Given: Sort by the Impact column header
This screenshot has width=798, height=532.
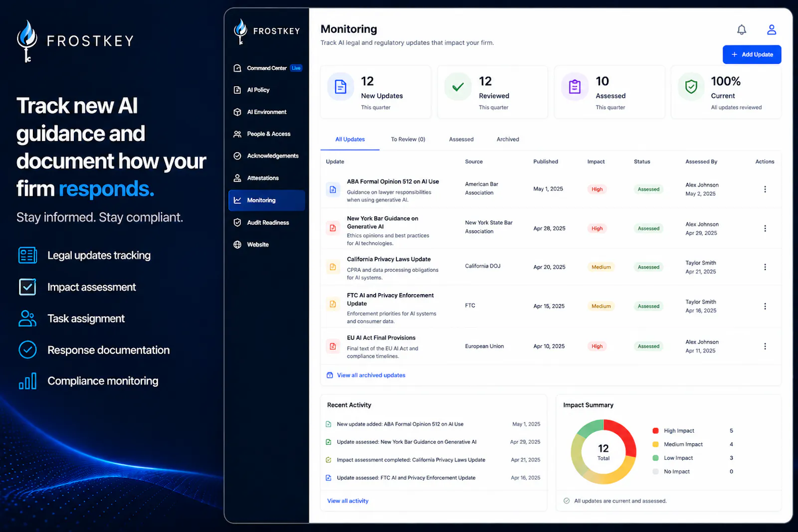Looking at the screenshot, I should (596, 162).
